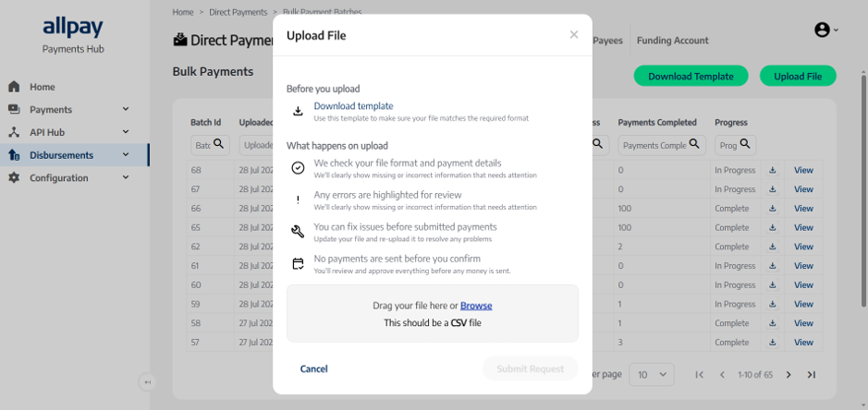Image resolution: width=868 pixels, height=410 pixels.
Task: Click the download icon for batch 57
Action: click(772, 343)
